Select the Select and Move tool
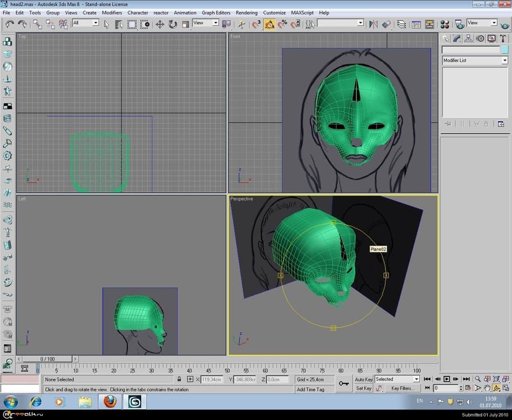The width and height of the screenshot is (512, 420). (160, 24)
